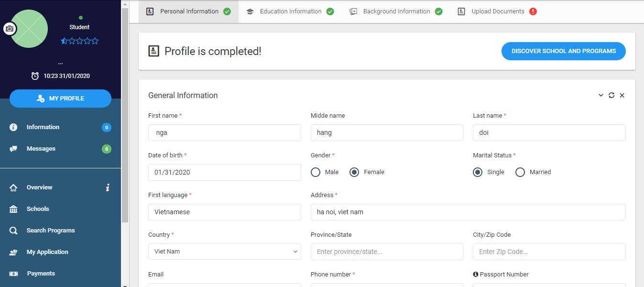Click the Information badge showing 0
The image size is (644, 287).
tap(107, 127)
